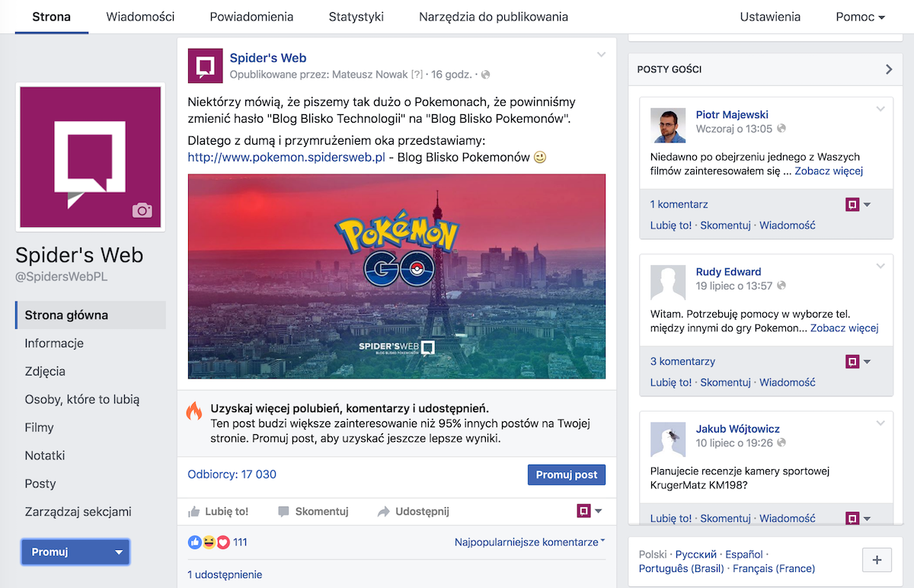This screenshot has height=588, width=914.
Task: Open Zarządzaj sekcjami in sidebar
Action: pos(78,513)
